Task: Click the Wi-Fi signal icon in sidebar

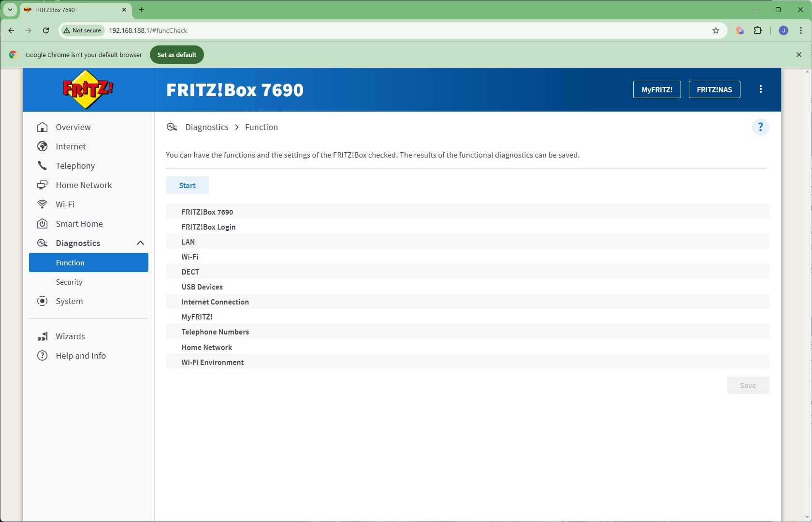Action: (43, 204)
